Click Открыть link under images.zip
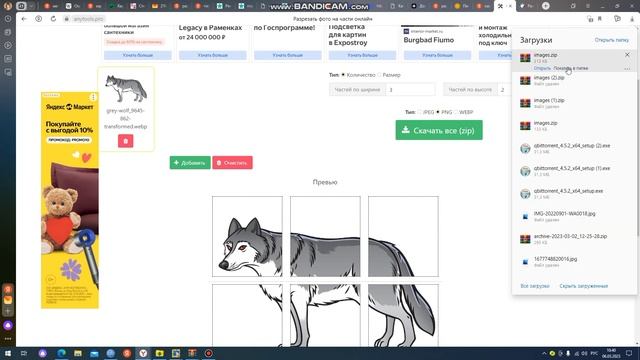 542,68
